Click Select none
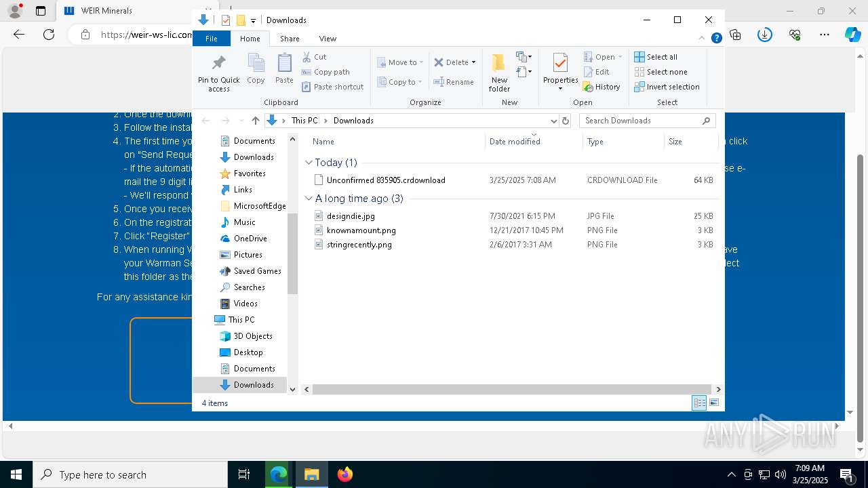868x488 pixels. tap(660, 72)
